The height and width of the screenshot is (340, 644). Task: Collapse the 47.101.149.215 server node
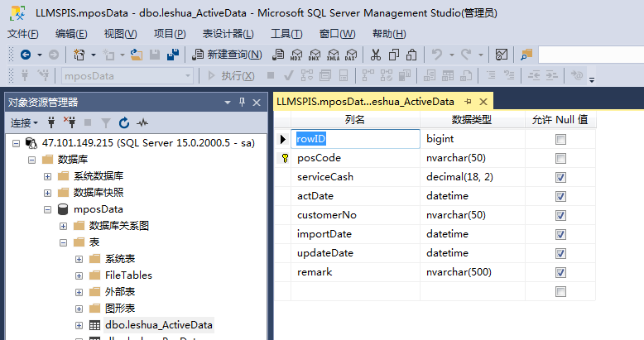coord(16,143)
